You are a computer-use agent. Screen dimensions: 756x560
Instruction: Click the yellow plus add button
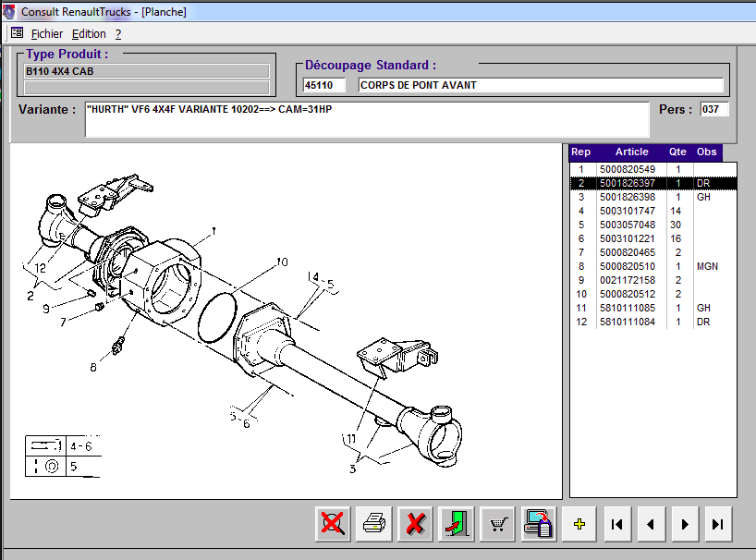579,524
